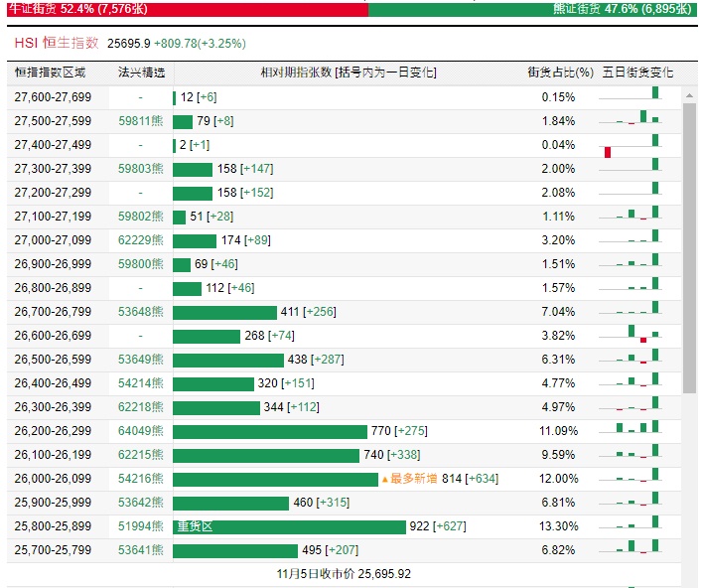Viewport: 702px width, 588px height.
Task: Click the 街货占比(%) column header
Action: [x=560, y=73]
